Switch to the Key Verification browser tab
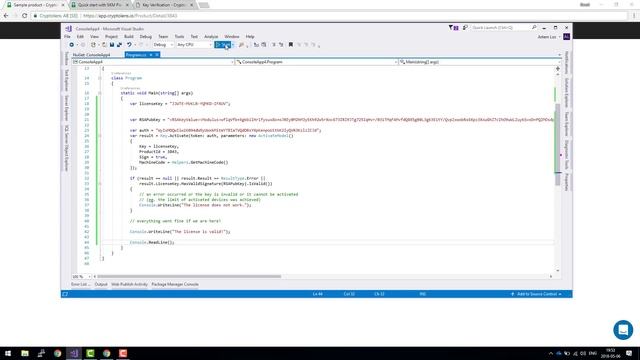The image size is (640, 360). [164, 5]
